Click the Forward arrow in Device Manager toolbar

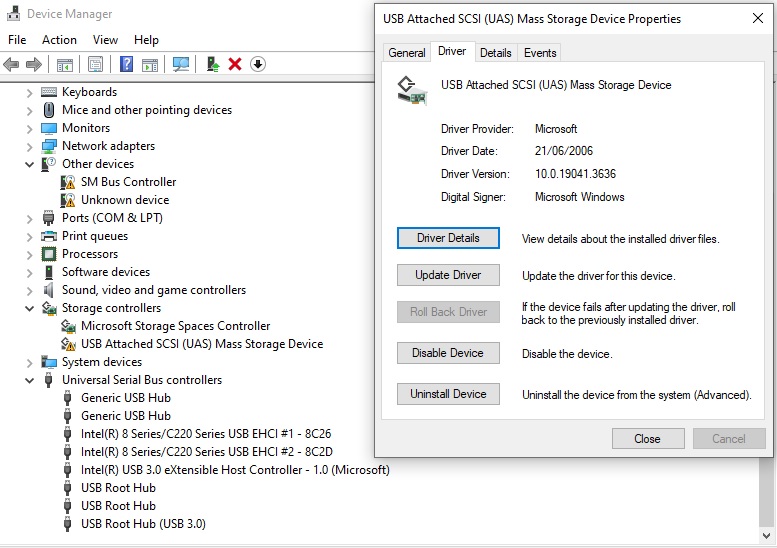point(34,64)
